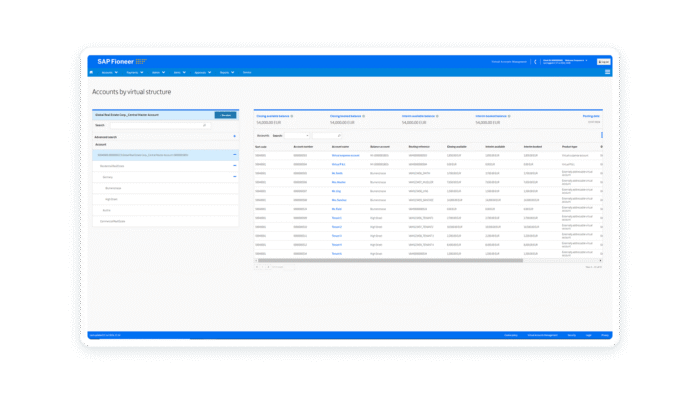Open the Accounts menu
This screenshot has height=394, width=700.
110,72
